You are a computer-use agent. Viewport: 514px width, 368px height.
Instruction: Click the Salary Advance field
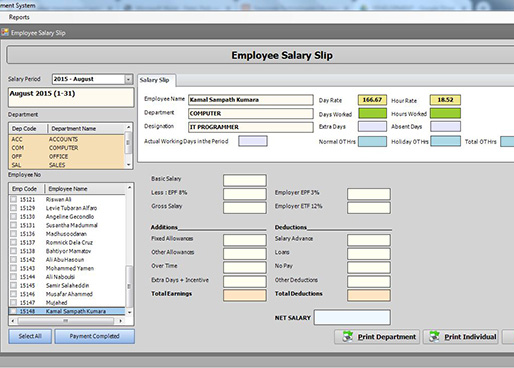(x=369, y=240)
